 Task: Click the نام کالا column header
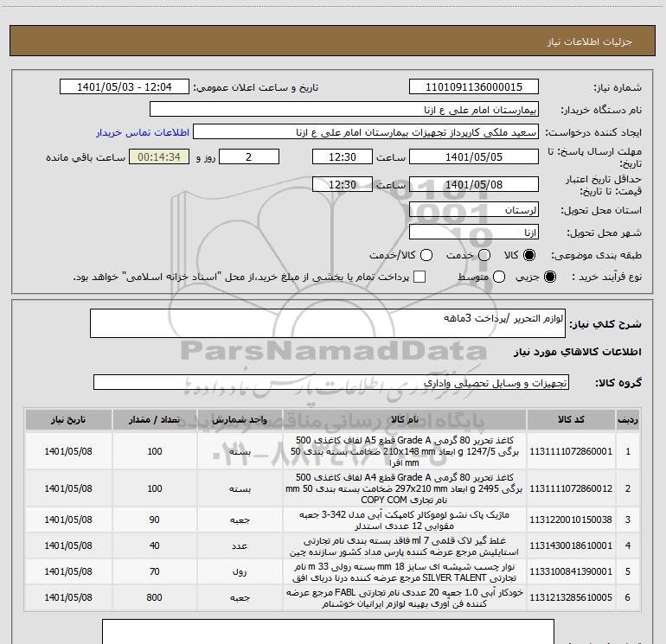[x=405, y=420]
